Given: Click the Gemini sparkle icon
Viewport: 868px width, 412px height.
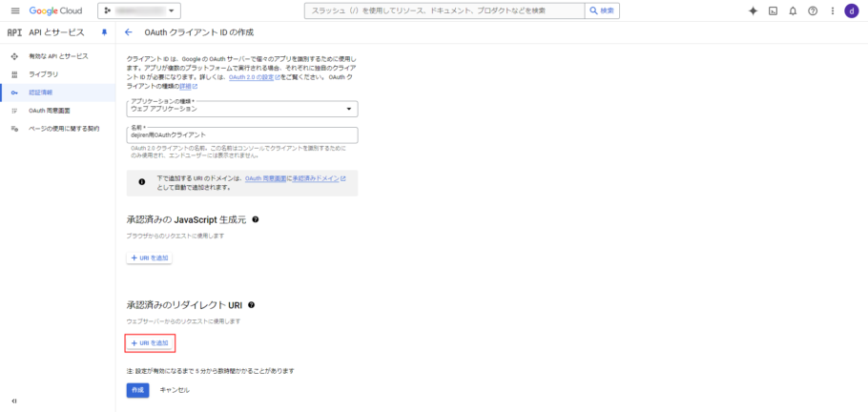Looking at the screenshot, I should coord(753,10).
